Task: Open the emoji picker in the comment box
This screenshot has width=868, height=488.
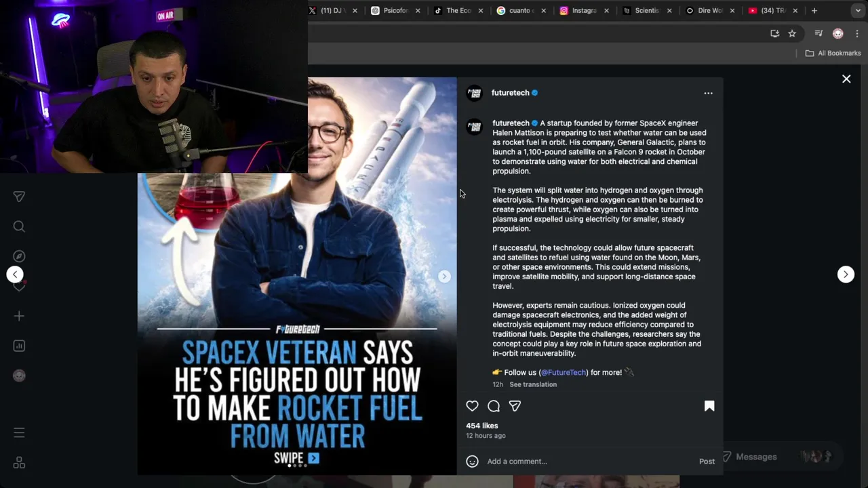Action: click(472, 462)
